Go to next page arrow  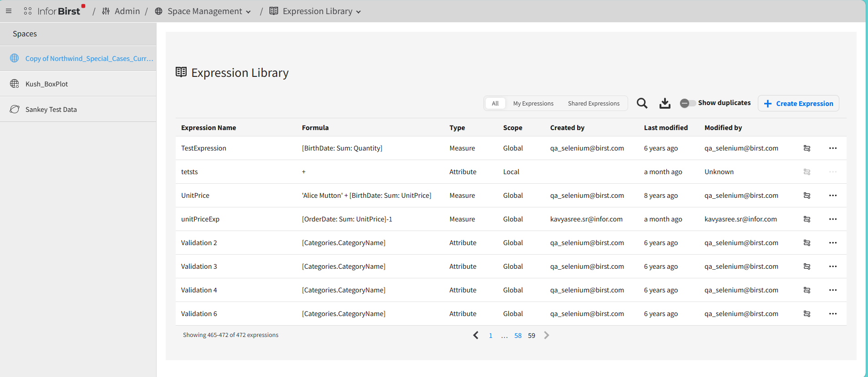coord(547,335)
